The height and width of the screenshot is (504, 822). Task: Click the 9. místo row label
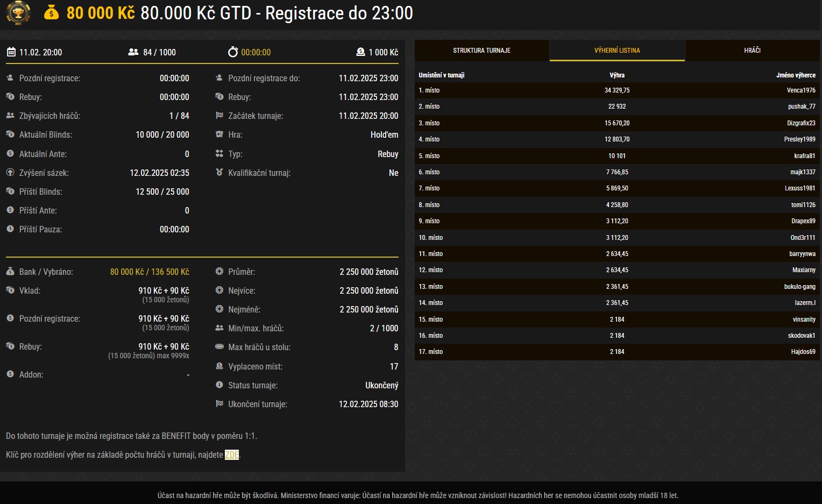coord(429,221)
